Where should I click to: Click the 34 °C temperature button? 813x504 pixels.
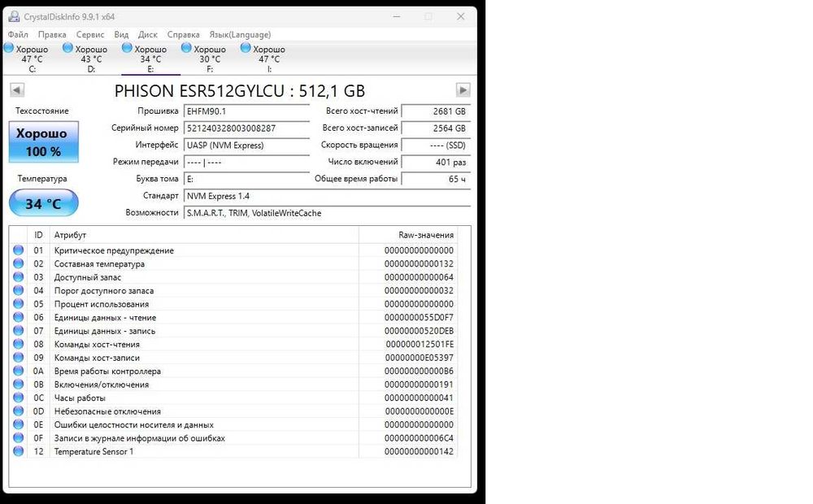[x=44, y=203]
